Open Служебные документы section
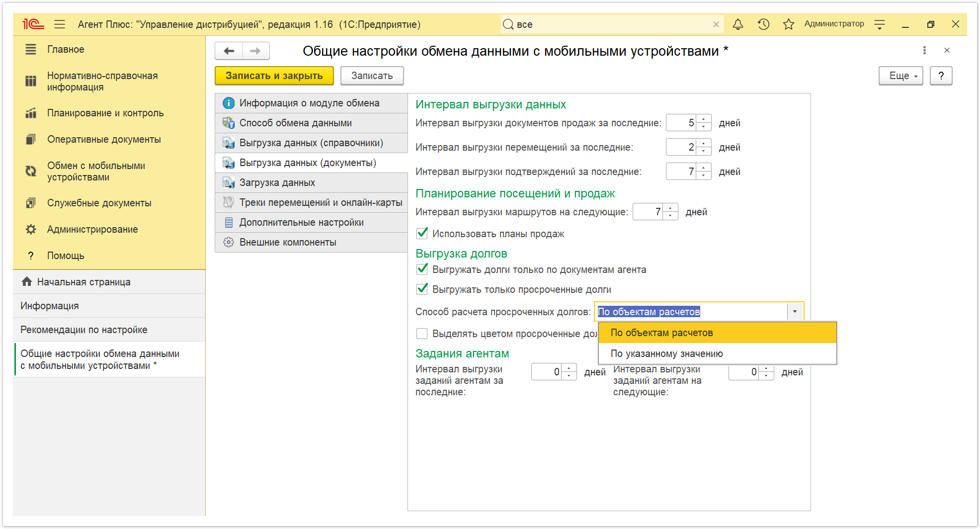 click(x=109, y=203)
